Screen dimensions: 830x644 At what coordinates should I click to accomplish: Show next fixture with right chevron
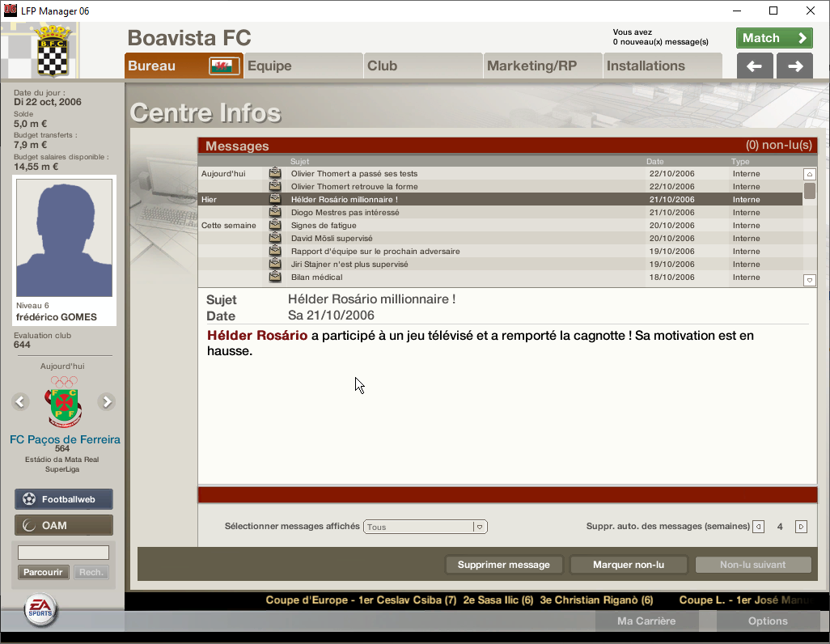pos(107,402)
